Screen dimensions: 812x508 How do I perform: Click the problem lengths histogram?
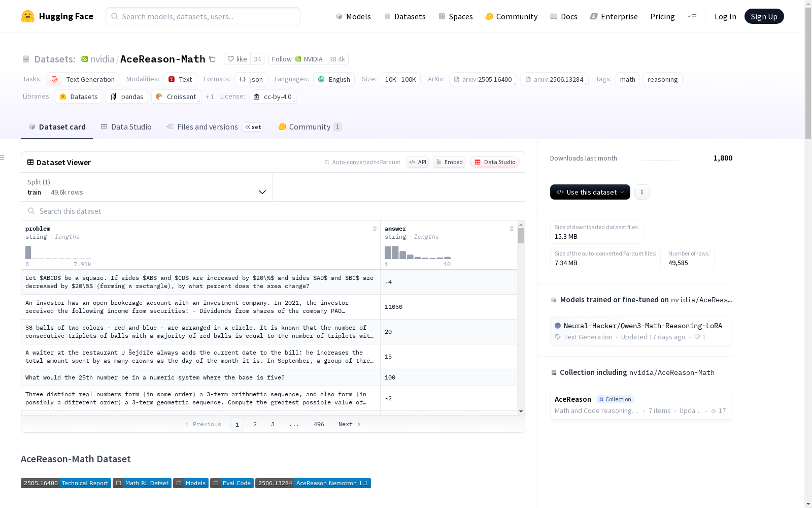pos(58,252)
